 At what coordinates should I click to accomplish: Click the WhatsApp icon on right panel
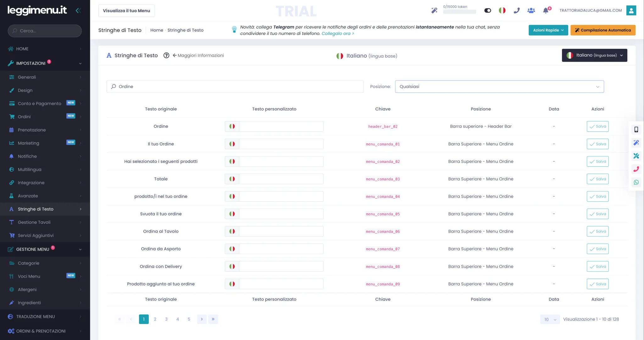point(636,182)
